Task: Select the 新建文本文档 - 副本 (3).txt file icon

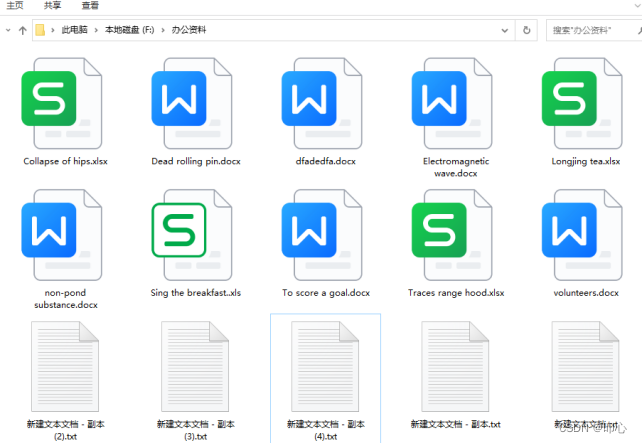Action: [195, 366]
